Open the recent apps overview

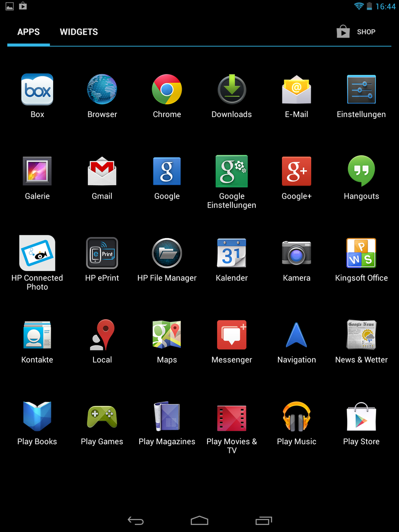tap(264, 520)
